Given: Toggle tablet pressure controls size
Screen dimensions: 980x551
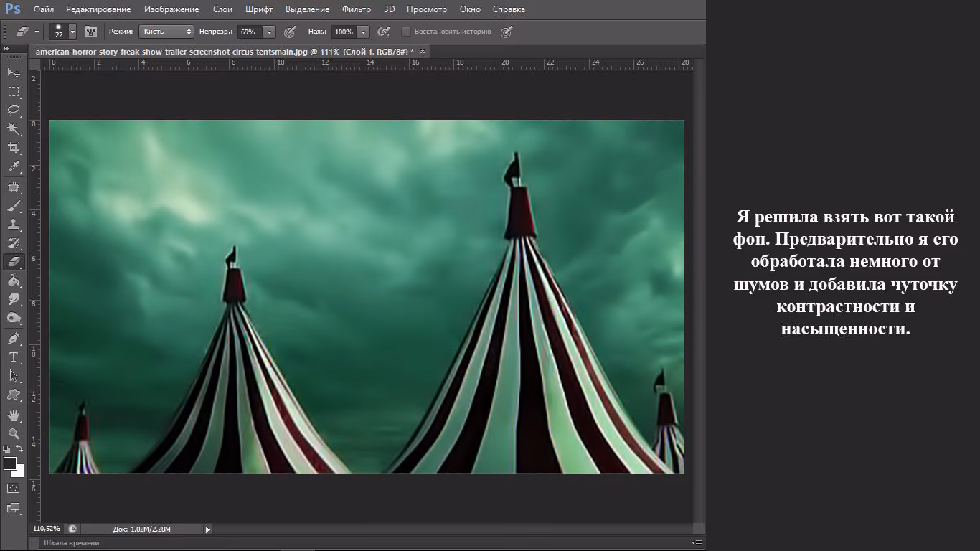Looking at the screenshot, I should [x=507, y=32].
